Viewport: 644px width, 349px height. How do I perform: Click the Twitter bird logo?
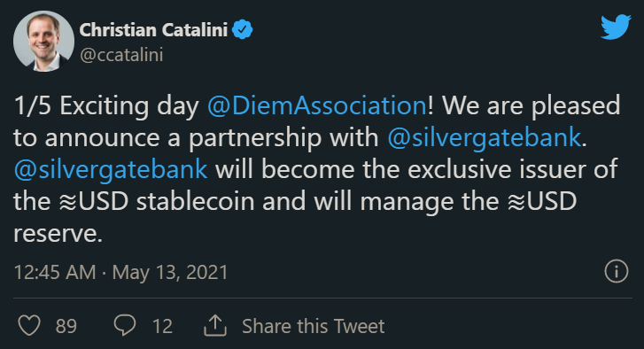[x=616, y=27]
